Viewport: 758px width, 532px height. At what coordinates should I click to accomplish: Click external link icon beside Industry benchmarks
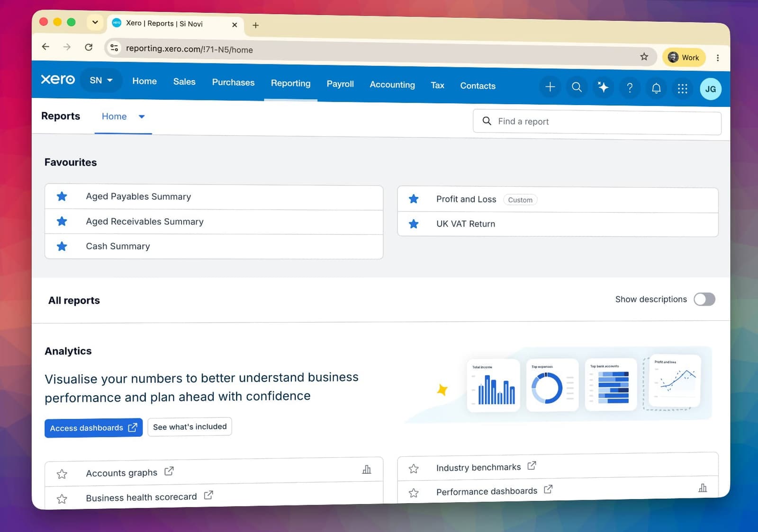532,466
